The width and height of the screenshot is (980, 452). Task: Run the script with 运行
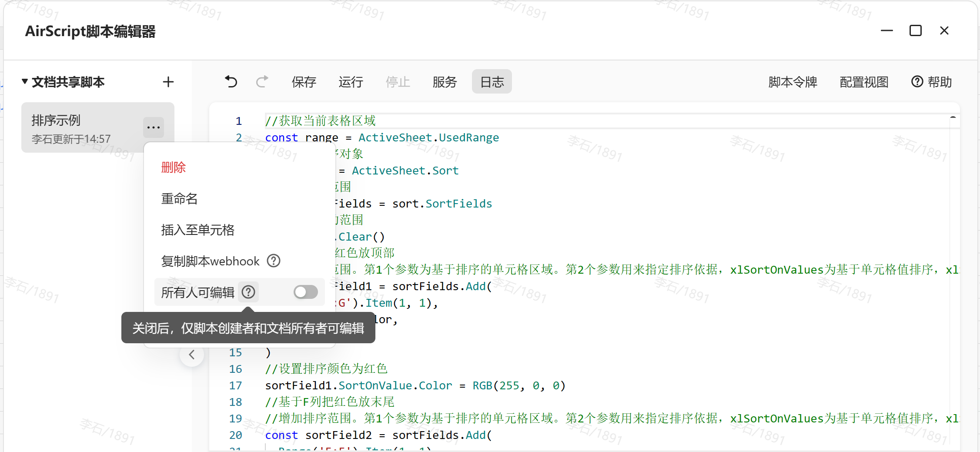tap(351, 82)
